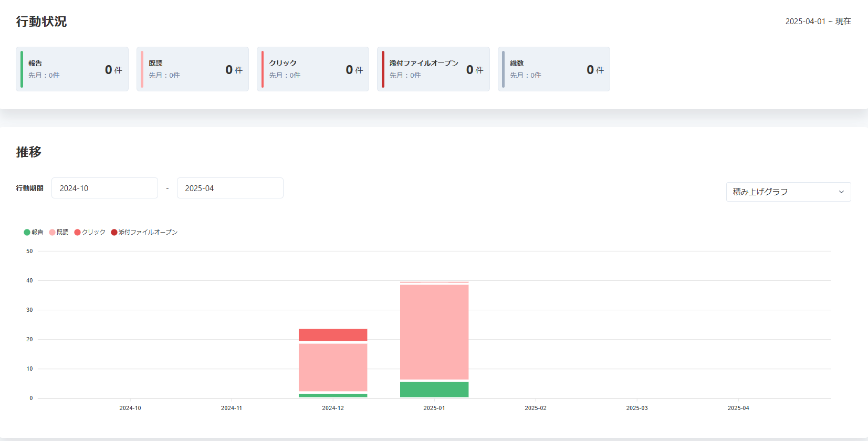Click the start period field 2024-10
868x441 pixels.
pyautogui.click(x=104, y=188)
